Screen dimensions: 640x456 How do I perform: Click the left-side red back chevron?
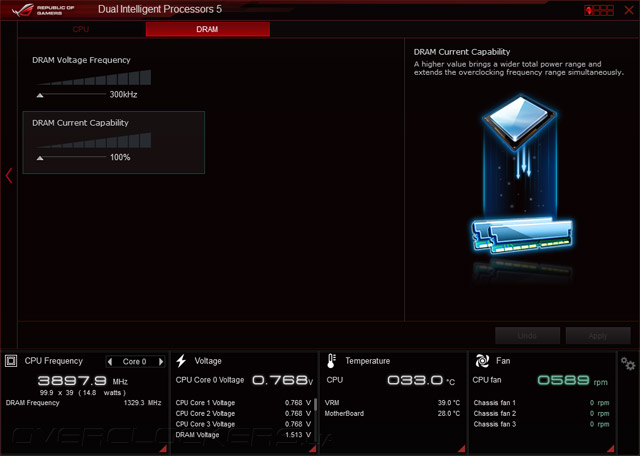(9, 176)
